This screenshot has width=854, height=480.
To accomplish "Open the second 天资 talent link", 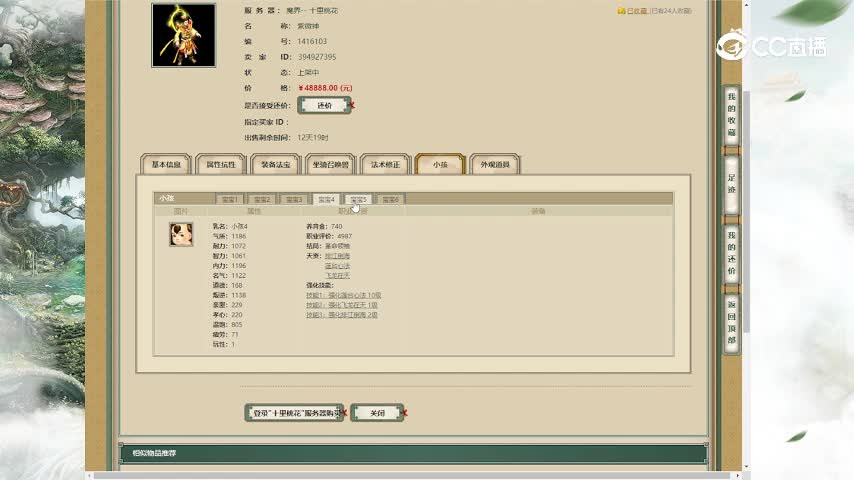I will coord(337,266).
